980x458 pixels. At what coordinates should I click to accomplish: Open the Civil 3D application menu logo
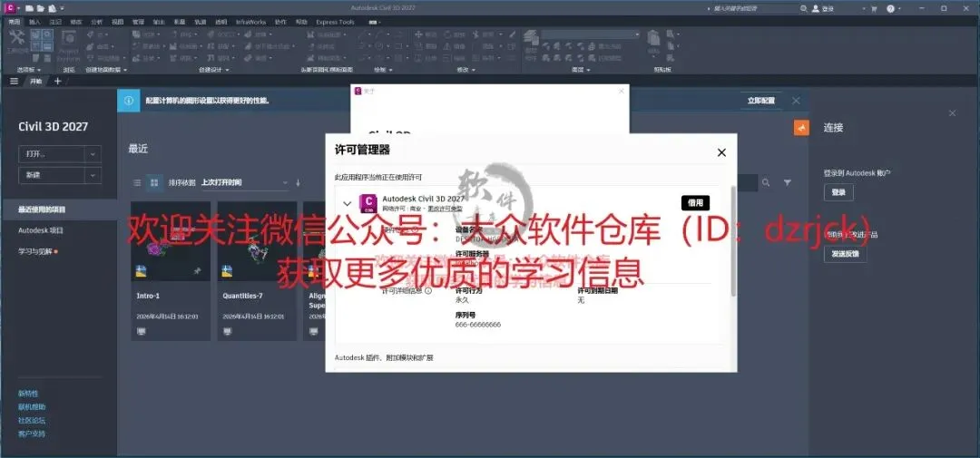coord(9,8)
